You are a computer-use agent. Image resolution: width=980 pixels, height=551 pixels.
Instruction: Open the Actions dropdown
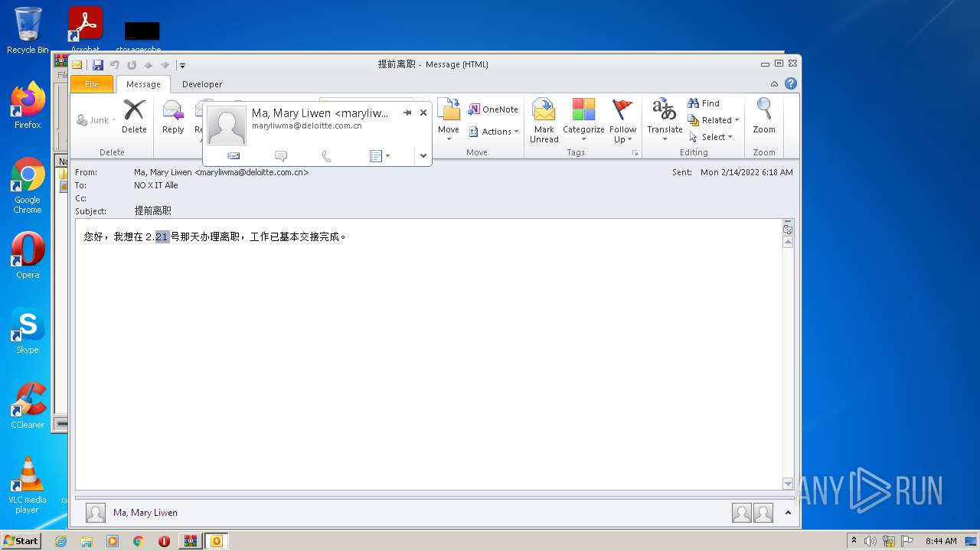(x=493, y=132)
